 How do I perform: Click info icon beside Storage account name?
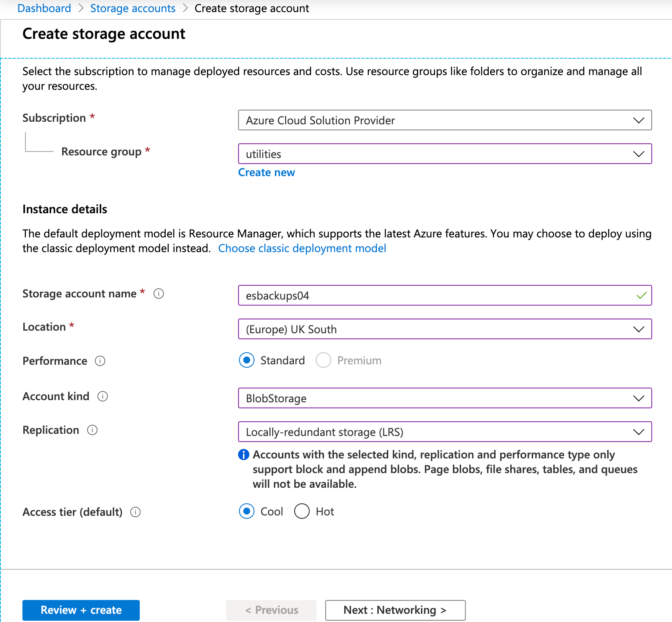click(159, 294)
